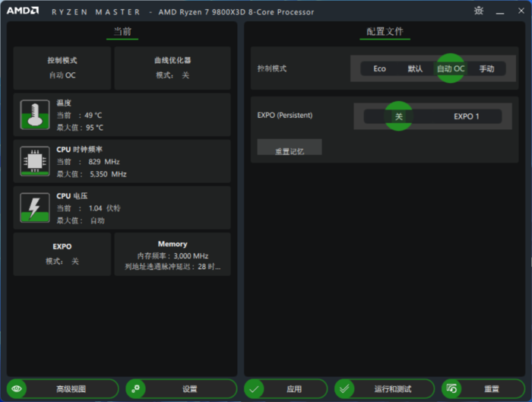This screenshot has height=402, width=532.
Task: Click the 3,000 MHz memory frequency text
Action: coord(191,256)
